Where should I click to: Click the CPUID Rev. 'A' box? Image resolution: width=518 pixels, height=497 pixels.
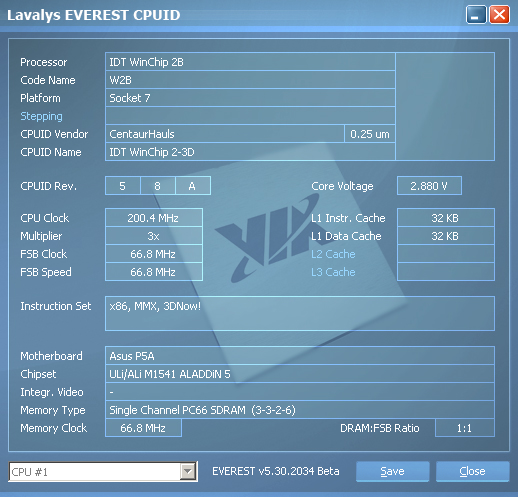193,186
